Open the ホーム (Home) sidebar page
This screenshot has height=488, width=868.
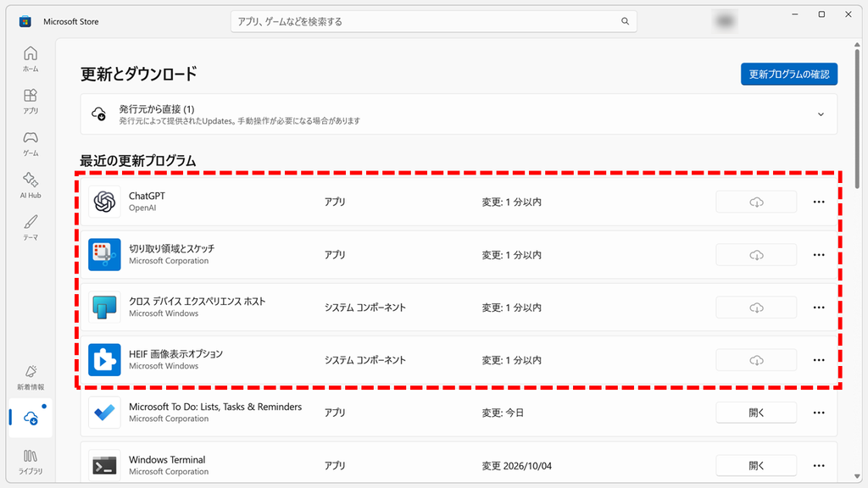(31, 59)
